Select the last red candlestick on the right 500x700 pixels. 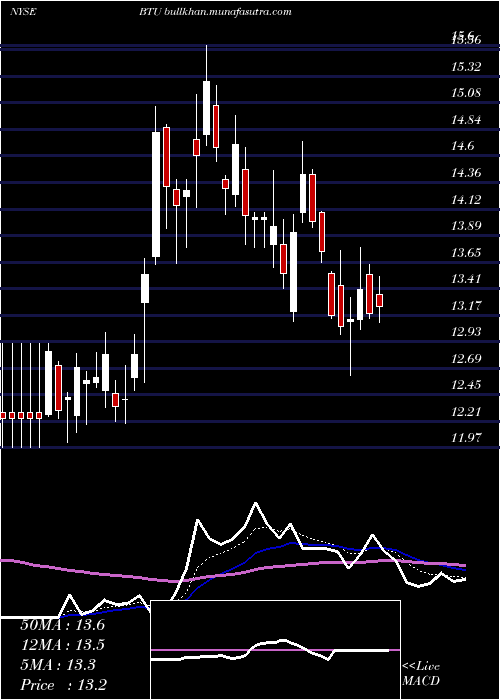pos(379,300)
